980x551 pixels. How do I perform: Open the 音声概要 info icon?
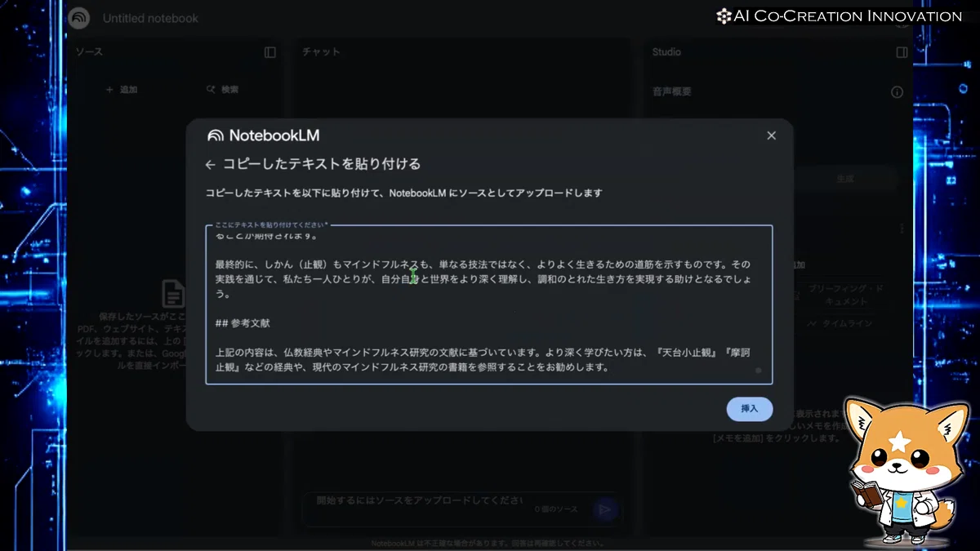897,92
